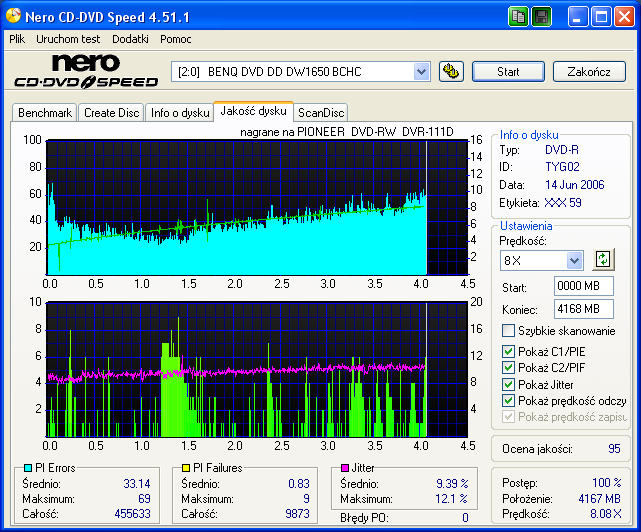The width and height of the screenshot is (641, 532).
Task: Click the PI Failures total 9873
Action: pos(297,514)
